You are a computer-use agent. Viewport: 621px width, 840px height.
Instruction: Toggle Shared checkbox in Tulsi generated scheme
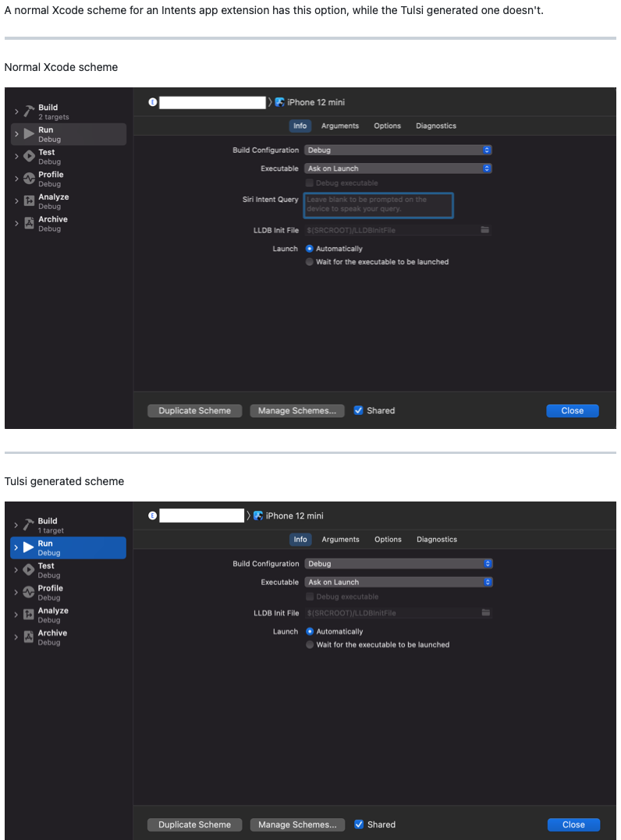(359, 824)
